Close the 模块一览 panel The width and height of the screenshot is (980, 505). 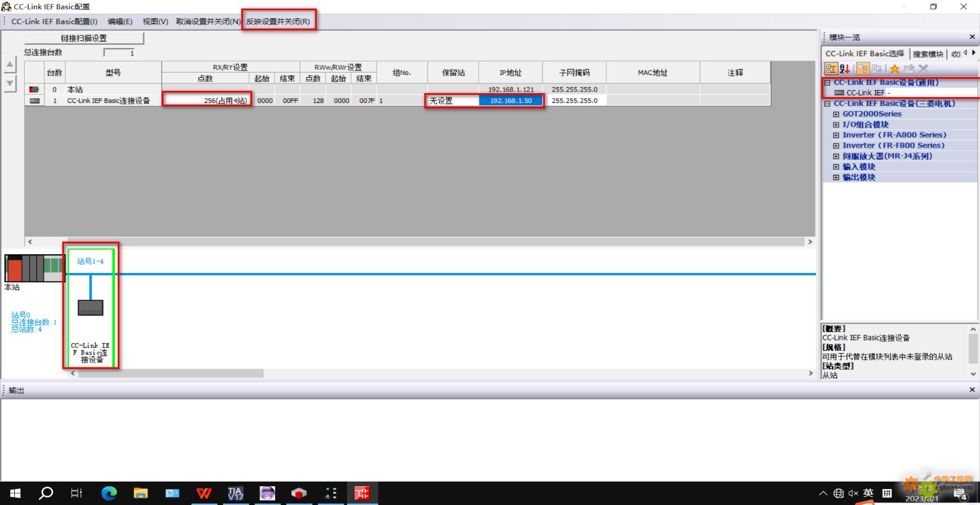click(972, 37)
